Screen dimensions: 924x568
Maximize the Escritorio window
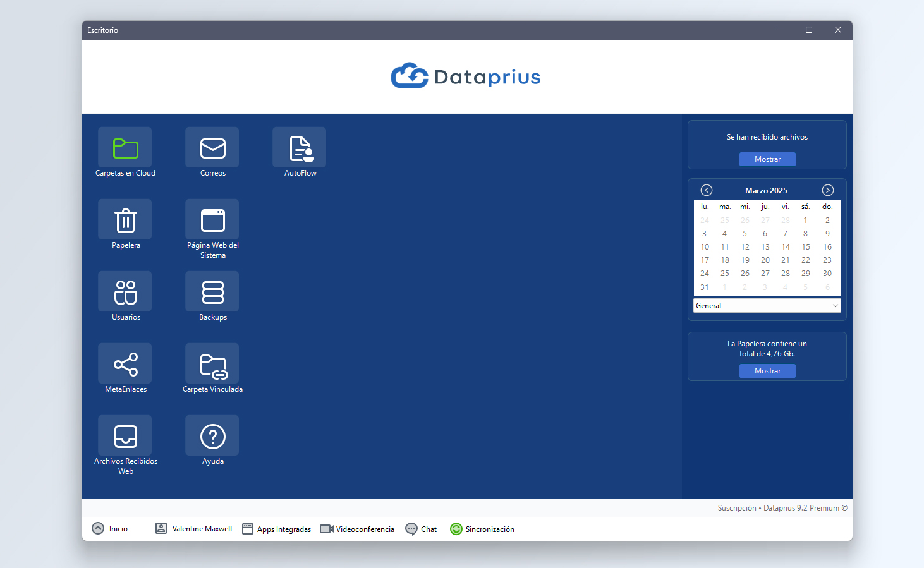pos(809,30)
